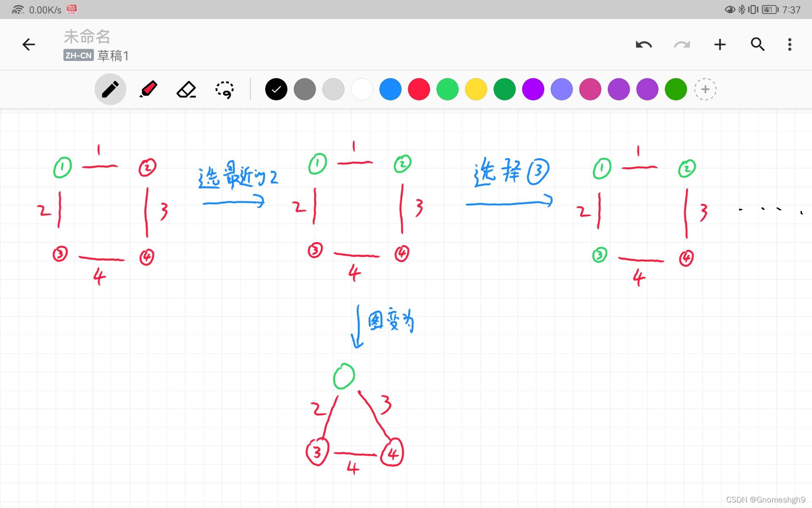Tap the page name 草稿1
812x508 pixels.
[x=113, y=55]
